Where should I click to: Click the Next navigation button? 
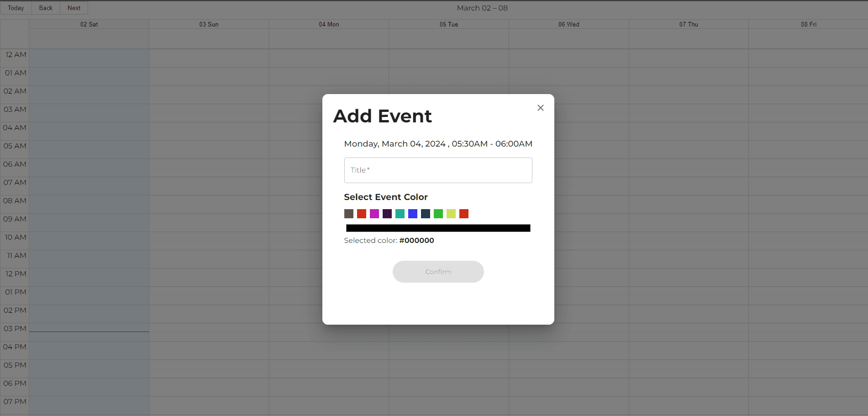(x=74, y=8)
